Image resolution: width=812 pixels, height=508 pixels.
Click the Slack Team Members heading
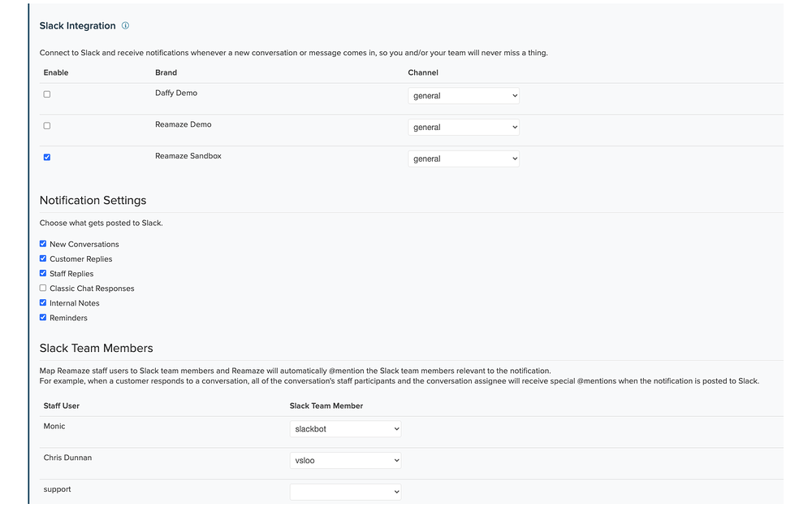pyautogui.click(x=97, y=349)
